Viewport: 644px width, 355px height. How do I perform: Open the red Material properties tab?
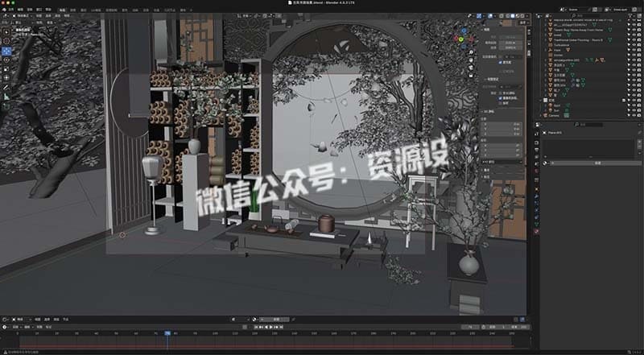[x=536, y=231]
